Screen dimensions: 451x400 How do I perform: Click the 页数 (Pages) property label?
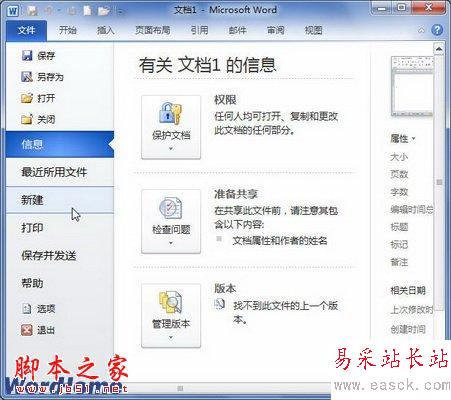click(399, 174)
